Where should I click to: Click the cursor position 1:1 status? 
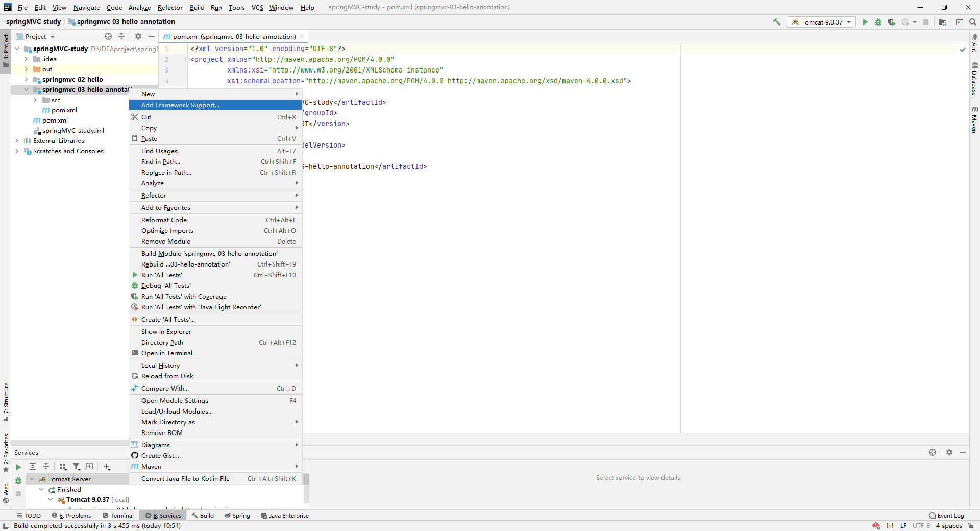click(x=890, y=526)
